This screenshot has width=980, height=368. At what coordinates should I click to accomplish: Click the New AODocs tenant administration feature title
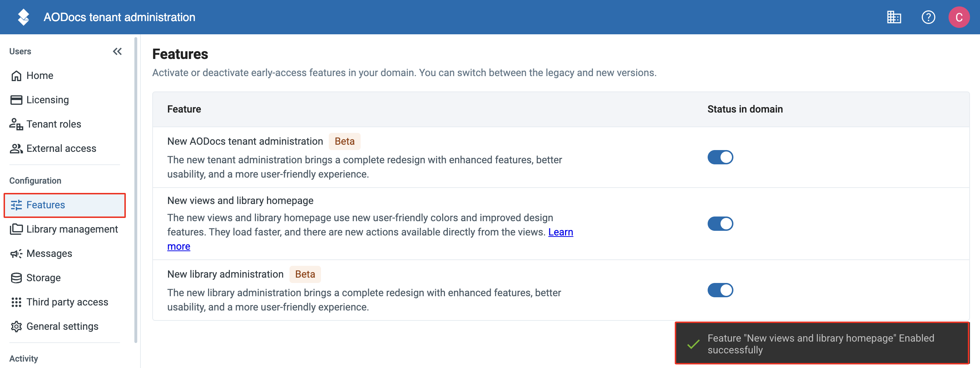click(x=245, y=141)
